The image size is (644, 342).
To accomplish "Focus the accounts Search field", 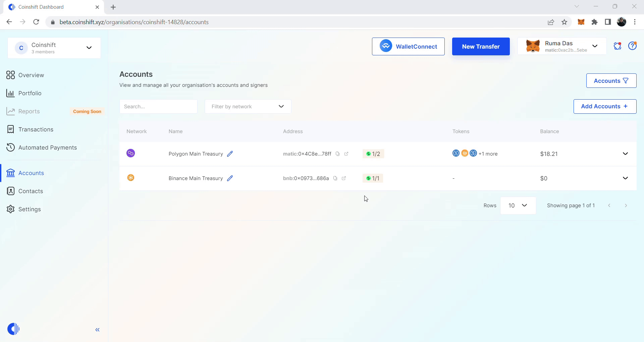I will click(x=158, y=107).
